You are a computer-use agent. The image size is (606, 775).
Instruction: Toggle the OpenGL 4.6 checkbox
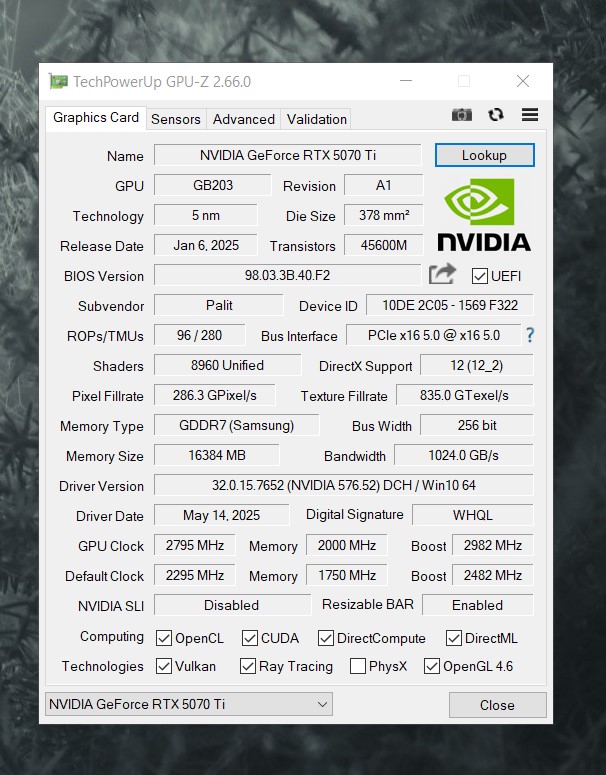click(432, 666)
